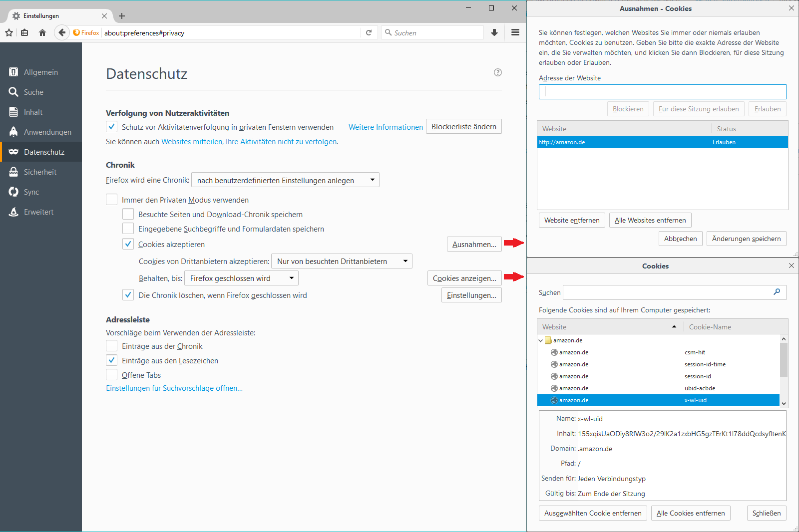Viewport: 799px width, 532px height.
Task: Select the http://amazon.de exception row
Action: [x=662, y=142]
